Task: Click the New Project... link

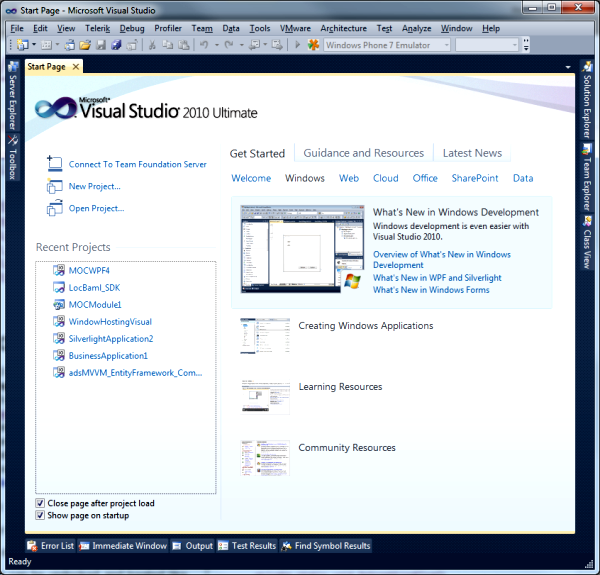Action: [x=95, y=186]
